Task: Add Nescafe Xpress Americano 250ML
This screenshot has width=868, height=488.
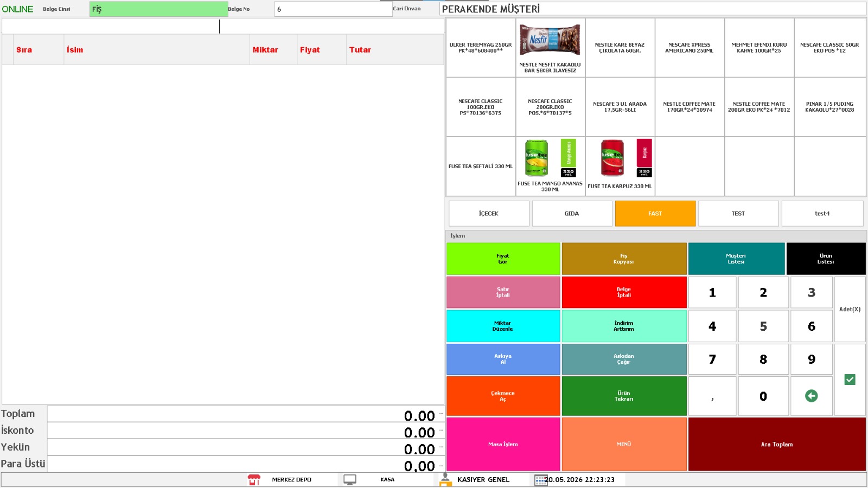Action: point(690,48)
